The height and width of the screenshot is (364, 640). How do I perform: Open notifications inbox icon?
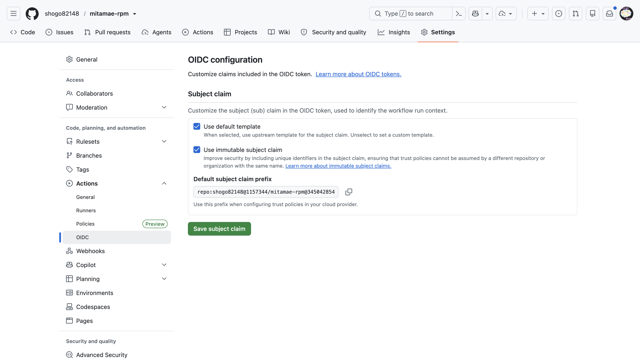coord(609,14)
